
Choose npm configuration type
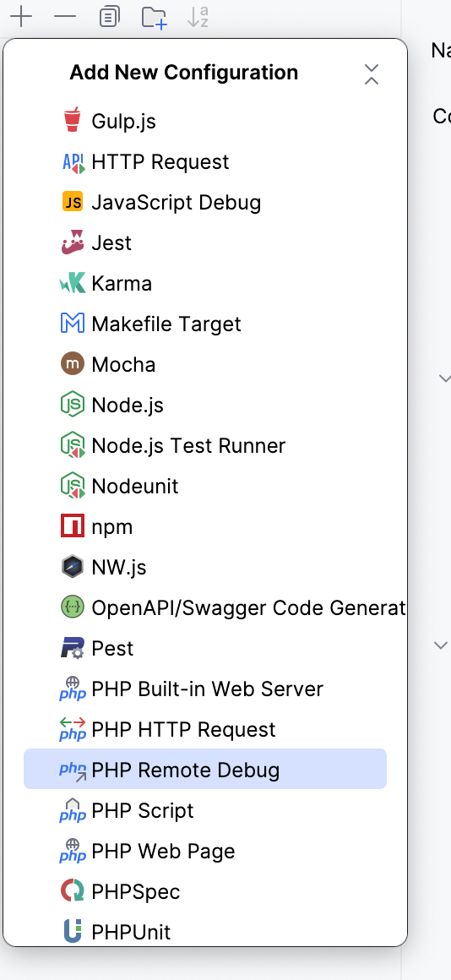coord(205,526)
